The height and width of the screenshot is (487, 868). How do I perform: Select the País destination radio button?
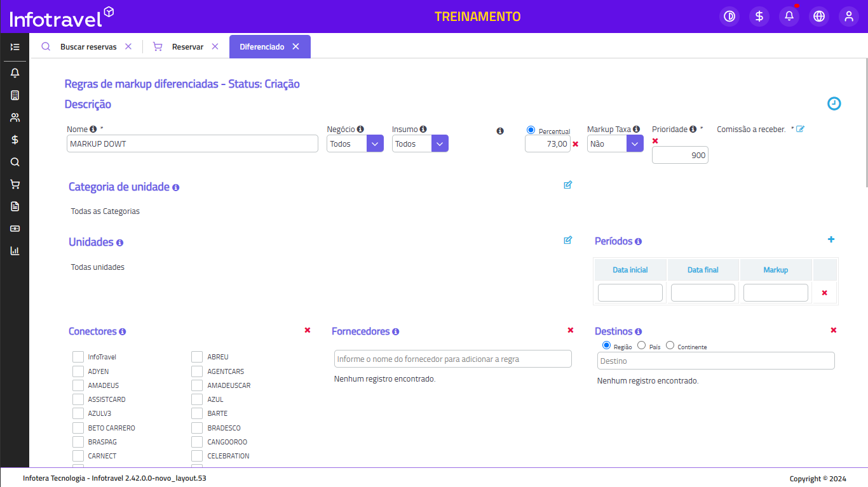[x=641, y=345]
